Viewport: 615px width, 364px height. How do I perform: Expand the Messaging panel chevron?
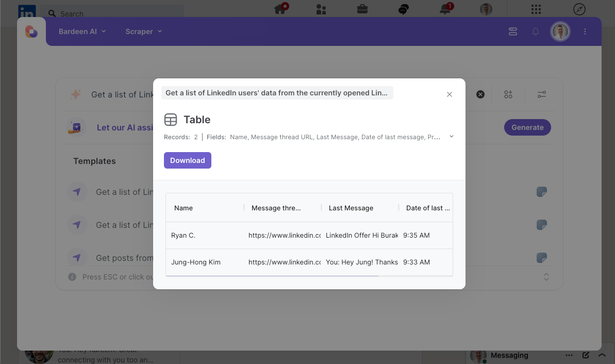pyautogui.click(x=602, y=355)
